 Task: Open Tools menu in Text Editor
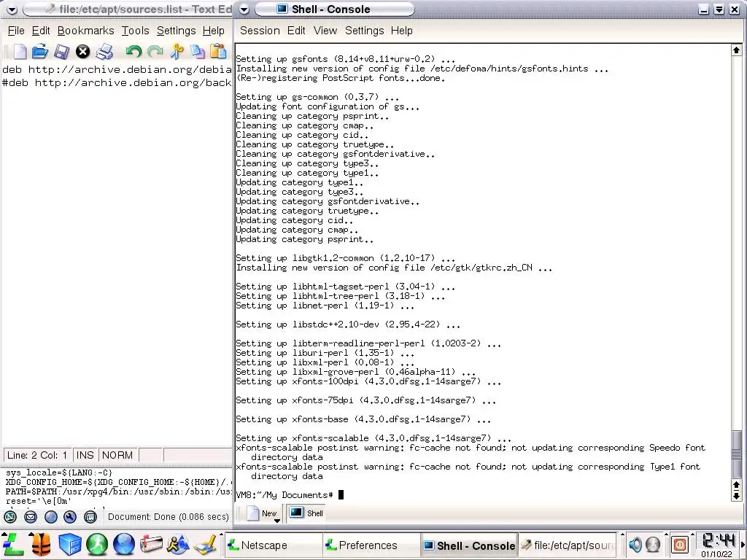pos(135,31)
